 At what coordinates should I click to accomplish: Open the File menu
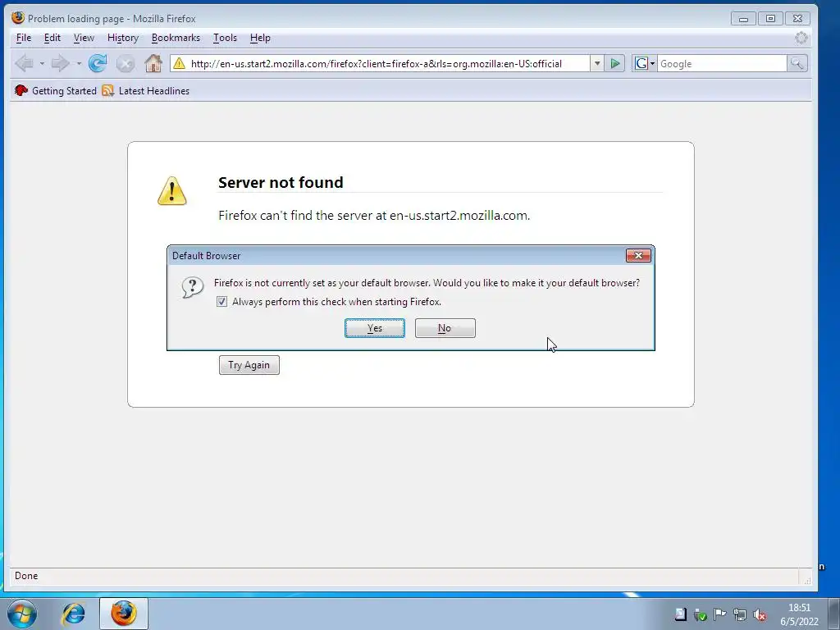pyautogui.click(x=24, y=38)
